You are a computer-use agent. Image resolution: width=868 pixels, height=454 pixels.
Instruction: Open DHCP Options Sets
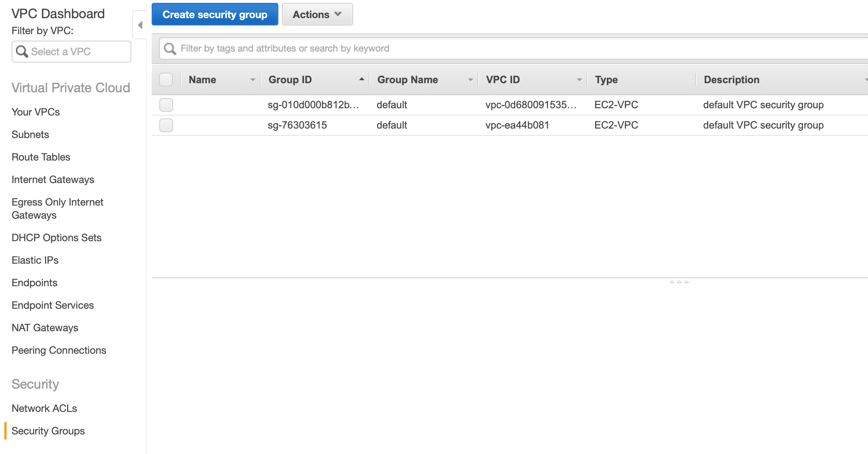coord(57,238)
